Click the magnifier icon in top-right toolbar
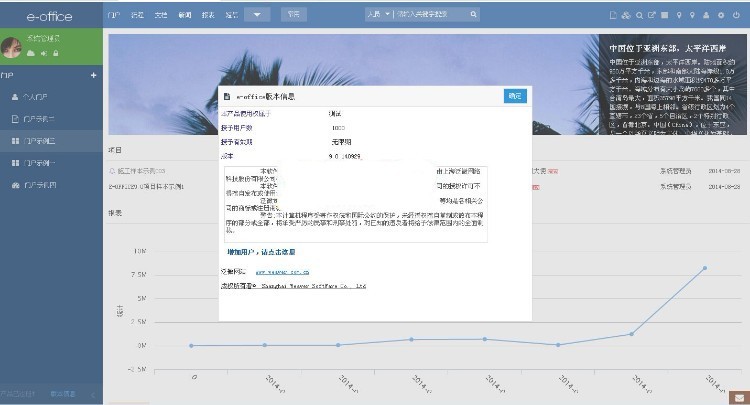Viewport: 750px width, 405px height. [x=639, y=15]
